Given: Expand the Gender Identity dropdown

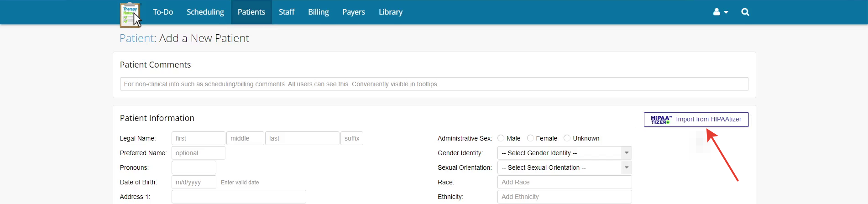Looking at the screenshot, I should 564,153.
